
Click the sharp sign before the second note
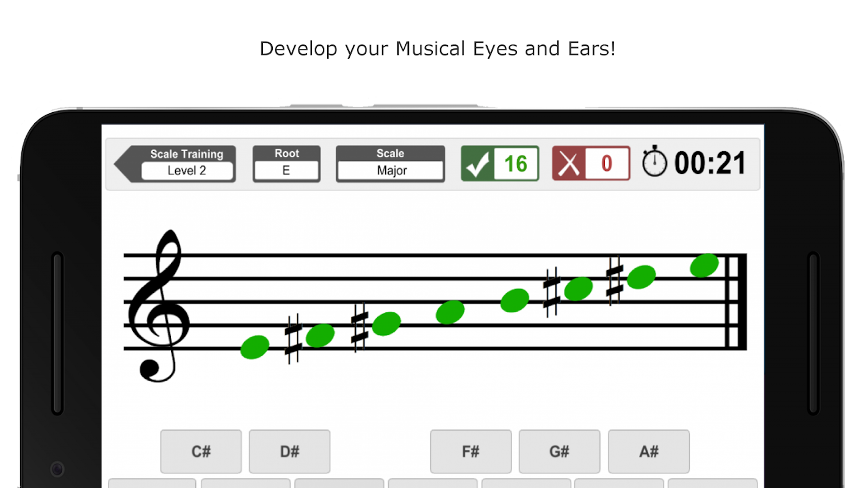294,339
